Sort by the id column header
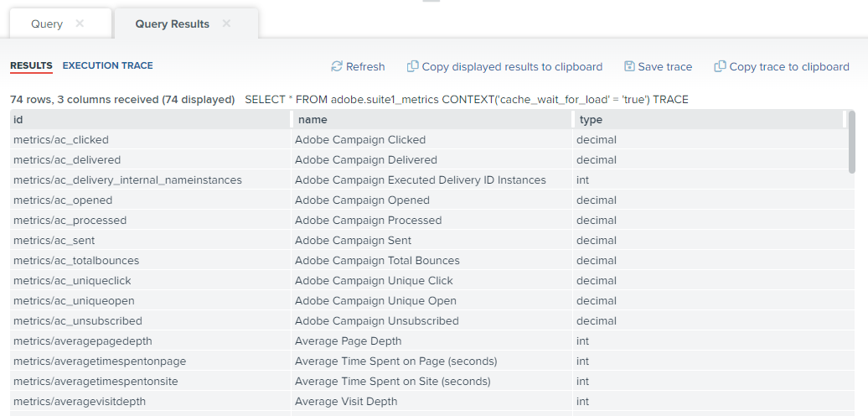Screen dimensions: 868x416 pyautogui.click(x=150, y=120)
